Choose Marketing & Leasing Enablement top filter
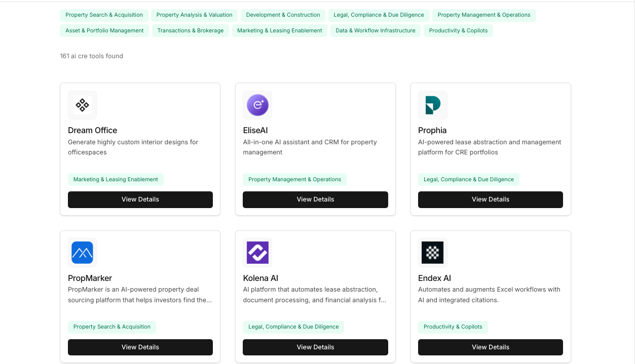635x364 pixels. tap(280, 31)
